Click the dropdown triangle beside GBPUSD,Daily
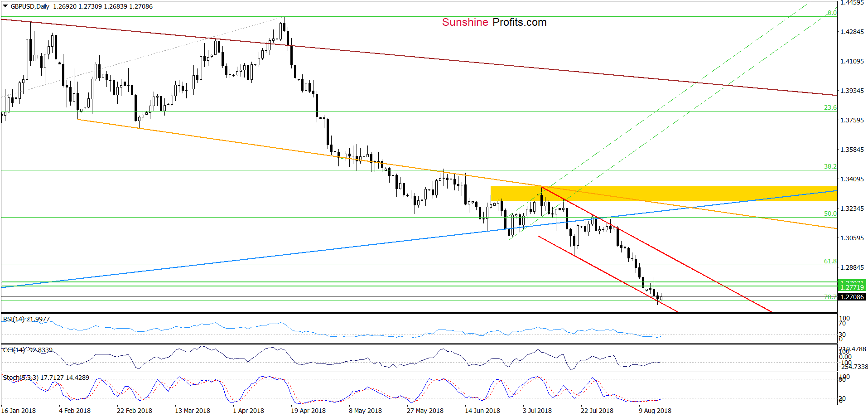The height and width of the screenshot is (417, 868). 5,6
